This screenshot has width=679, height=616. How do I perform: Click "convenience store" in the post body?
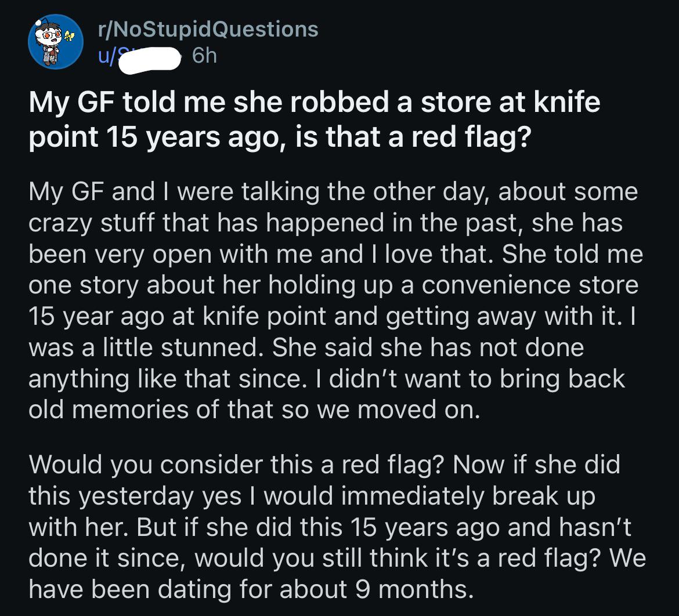click(x=530, y=285)
